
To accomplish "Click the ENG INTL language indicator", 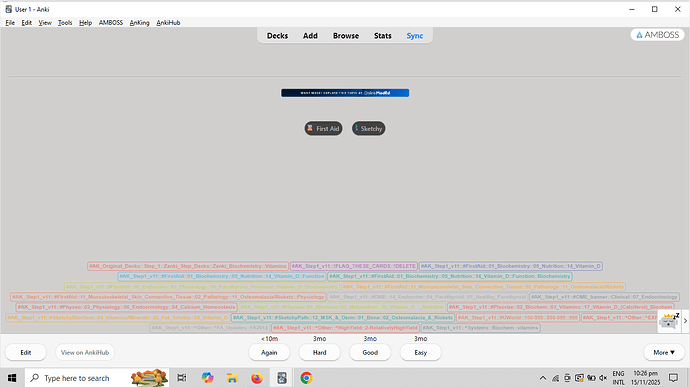I will (618, 378).
